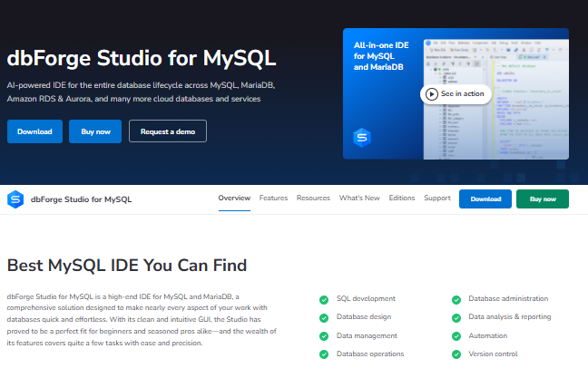Switch to the Editions tab

[402, 199]
